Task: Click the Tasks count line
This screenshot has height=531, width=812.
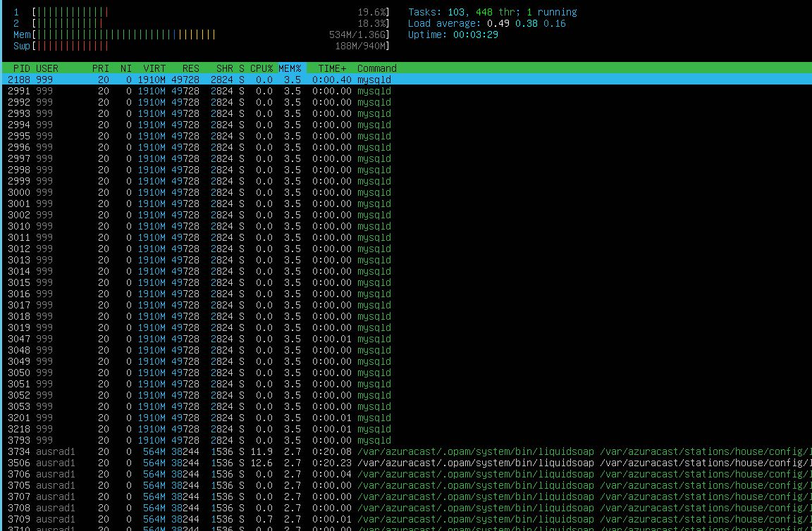Action: pyautogui.click(x=493, y=12)
